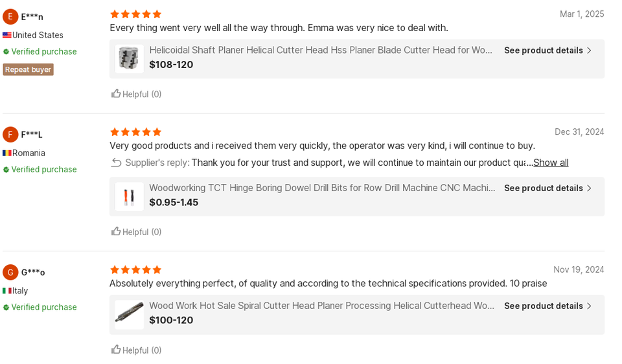Click Verified purchase label under Romania

coord(43,169)
